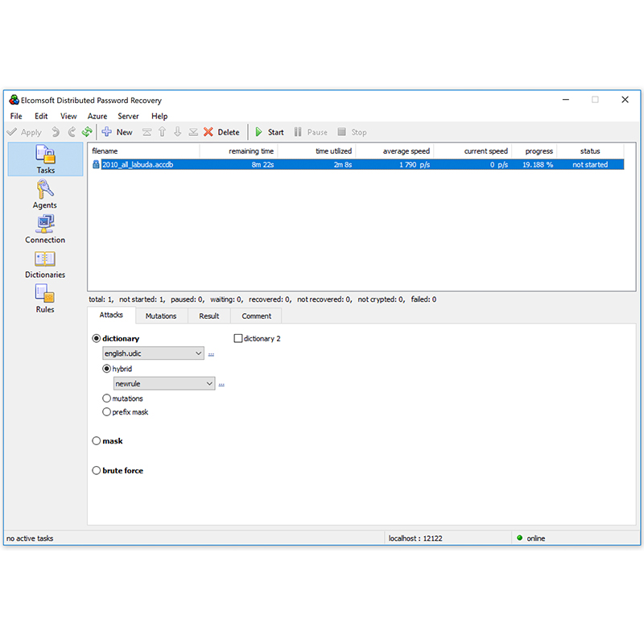The height and width of the screenshot is (644, 644).
Task: Sort by time utilized column header
Action: tap(316, 151)
